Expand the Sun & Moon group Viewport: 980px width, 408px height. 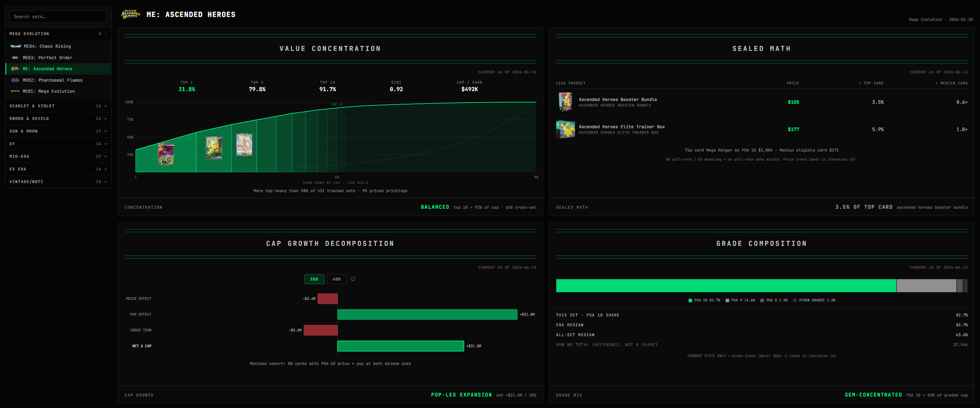(58, 131)
